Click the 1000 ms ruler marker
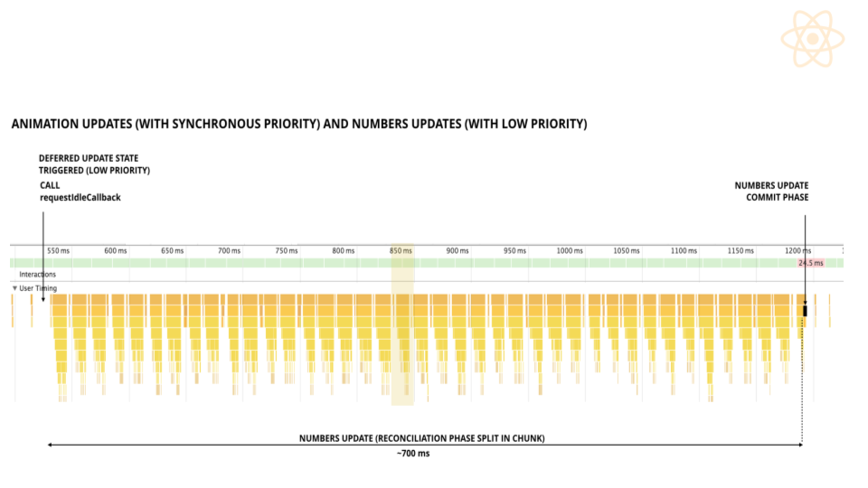The height and width of the screenshot is (488, 868). pyautogui.click(x=570, y=250)
